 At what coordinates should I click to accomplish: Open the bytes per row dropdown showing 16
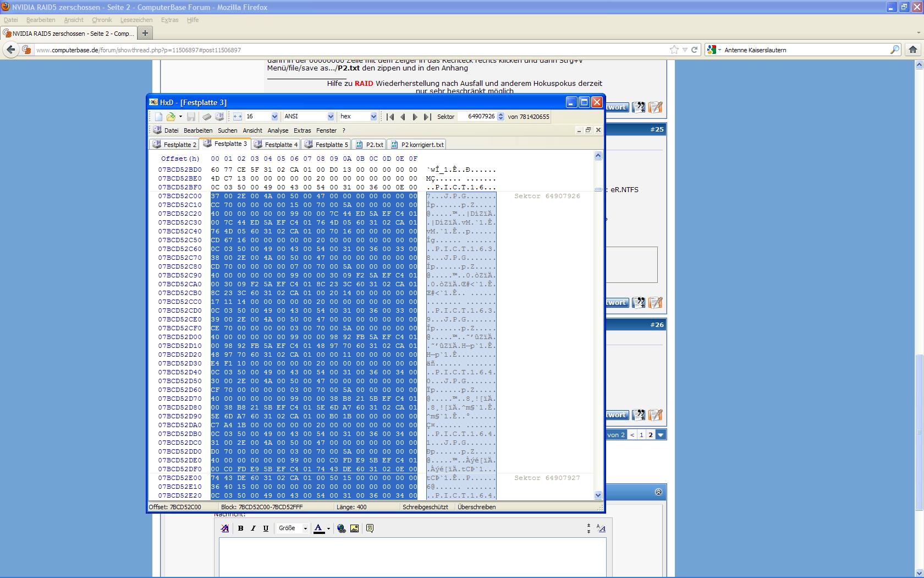point(274,117)
